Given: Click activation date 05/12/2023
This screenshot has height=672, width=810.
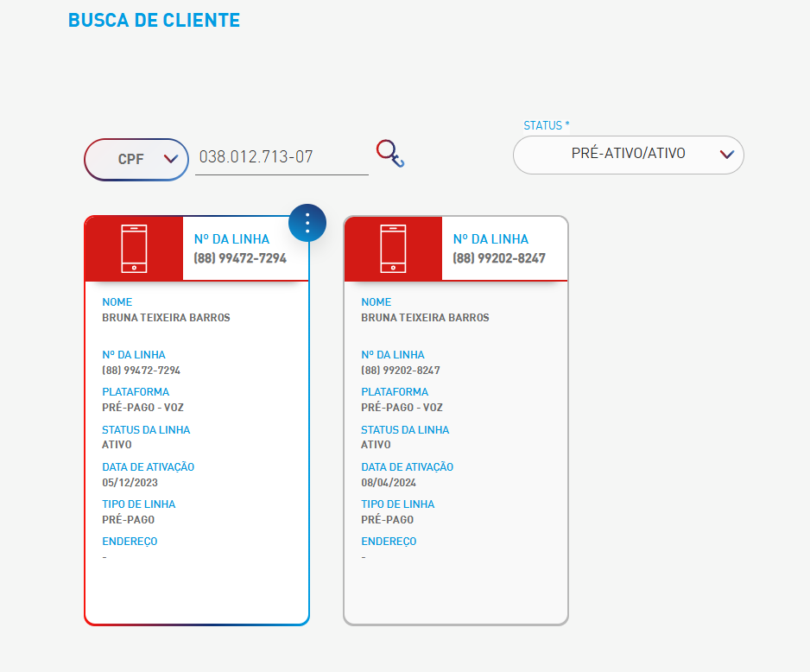Looking at the screenshot, I should (130, 483).
